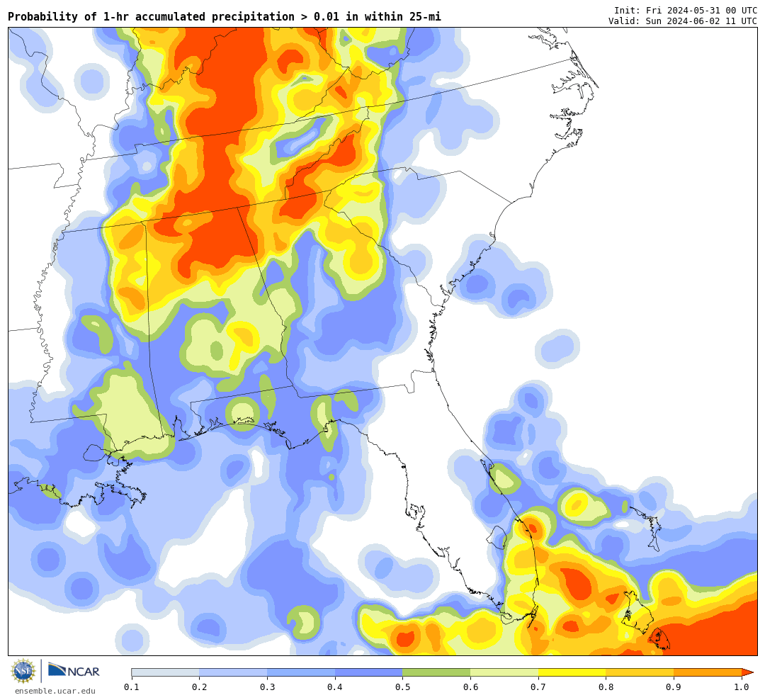This screenshot has height=700, width=765.
Task: Click the 0.2–0.3 light blue colorbar segment
Action: point(233,672)
